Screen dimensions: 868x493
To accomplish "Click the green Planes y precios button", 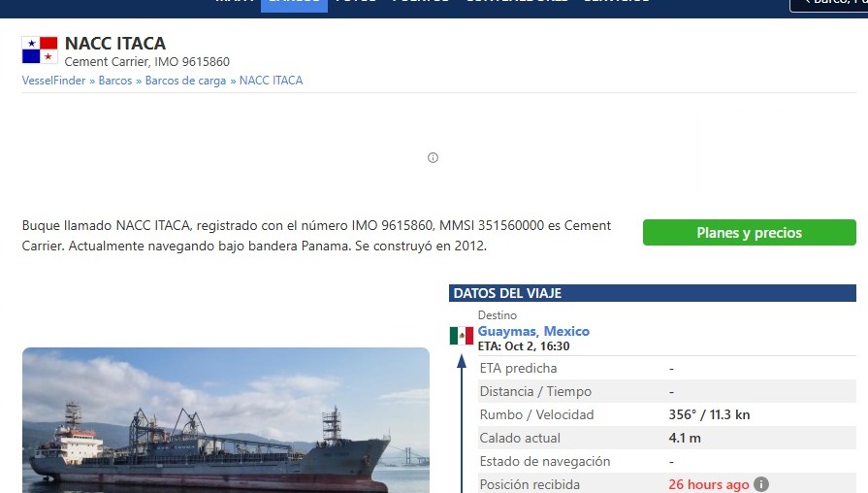I will (749, 233).
